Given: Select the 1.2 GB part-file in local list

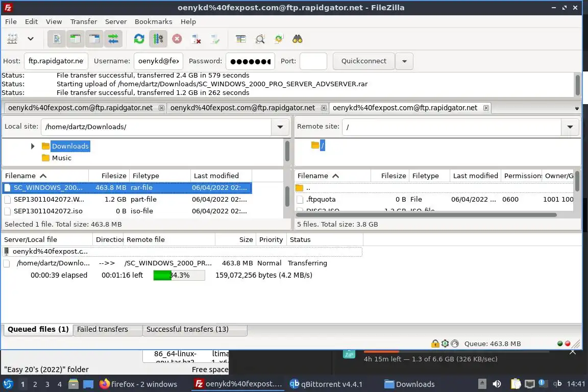Looking at the screenshot, I should pyautogui.click(x=127, y=200).
